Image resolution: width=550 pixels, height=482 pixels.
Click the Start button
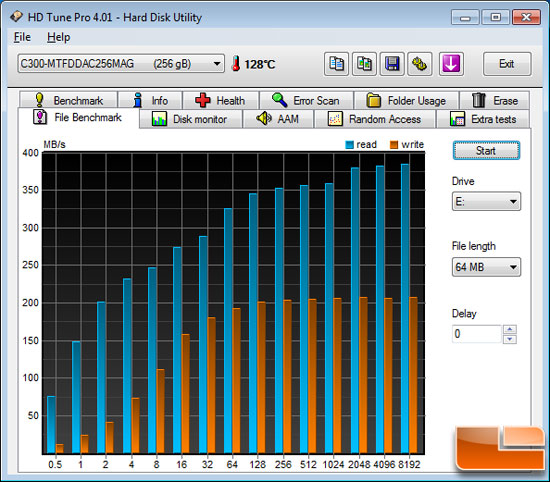click(486, 150)
